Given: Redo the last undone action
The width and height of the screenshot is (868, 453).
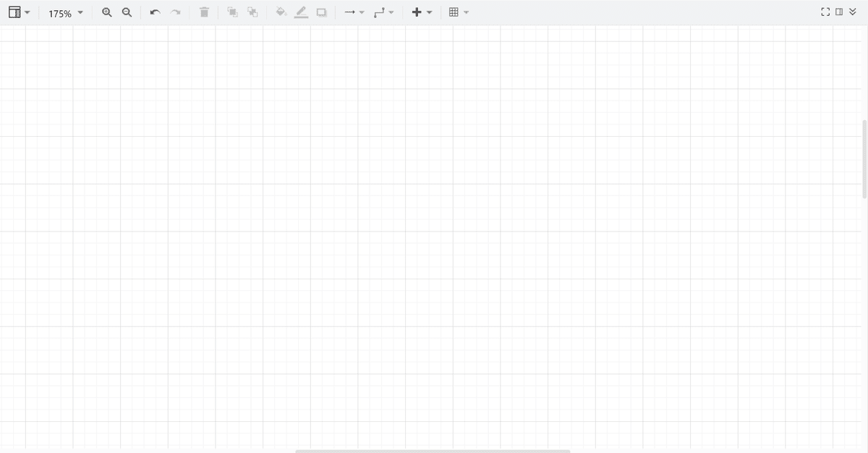Looking at the screenshot, I should tap(176, 12).
